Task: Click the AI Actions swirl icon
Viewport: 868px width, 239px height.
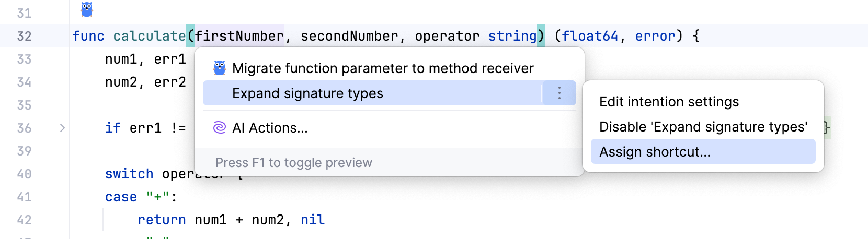Action: (220, 127)
